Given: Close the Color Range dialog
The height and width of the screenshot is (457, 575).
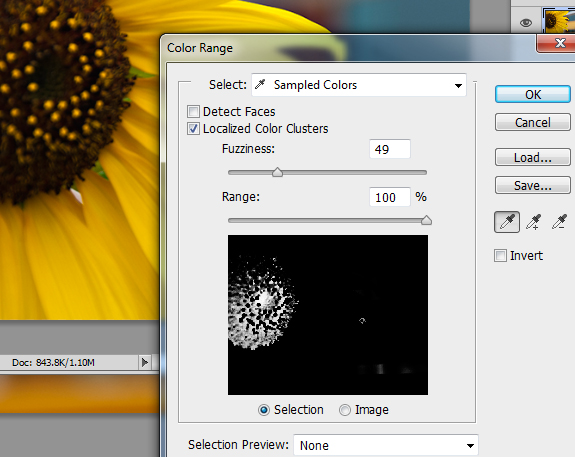Looking at the screenshot, I should point(557,43).
